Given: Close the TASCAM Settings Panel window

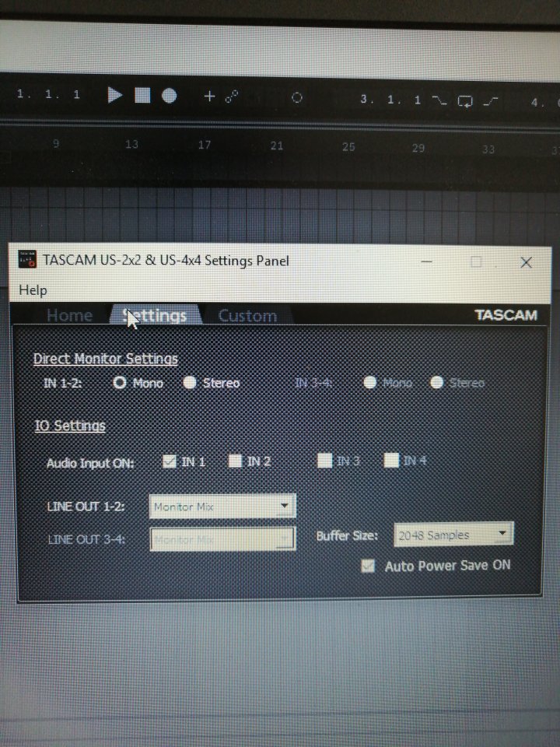Looking at the screenshot, I should point(526,262).
